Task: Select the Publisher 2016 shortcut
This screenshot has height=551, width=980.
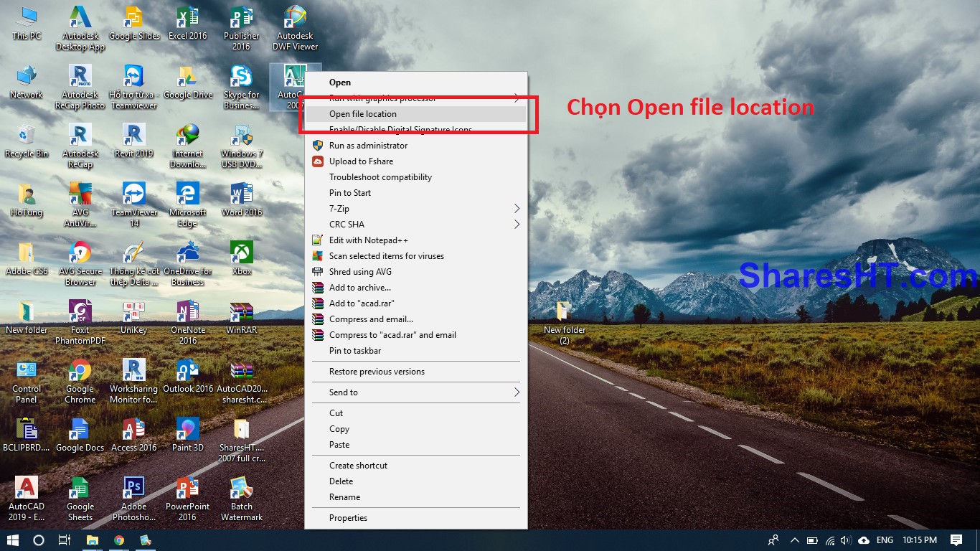Action: 242,29
